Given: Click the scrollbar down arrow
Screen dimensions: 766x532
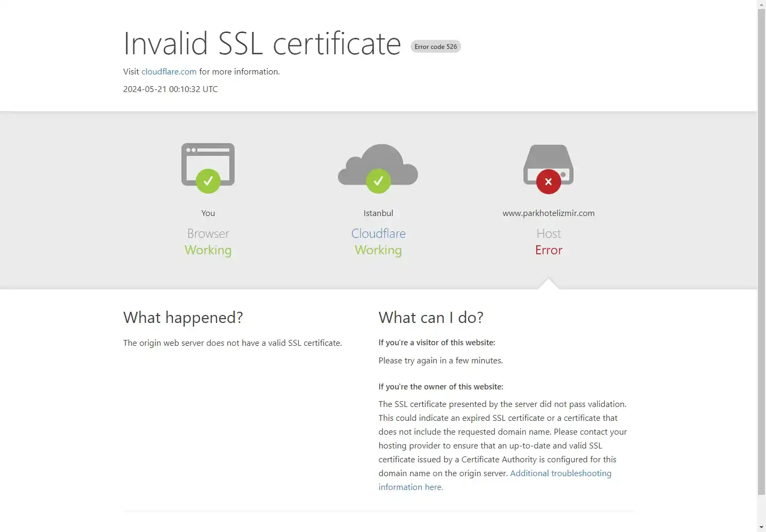Looking at the screenshot, I should (x=762, y=527).
